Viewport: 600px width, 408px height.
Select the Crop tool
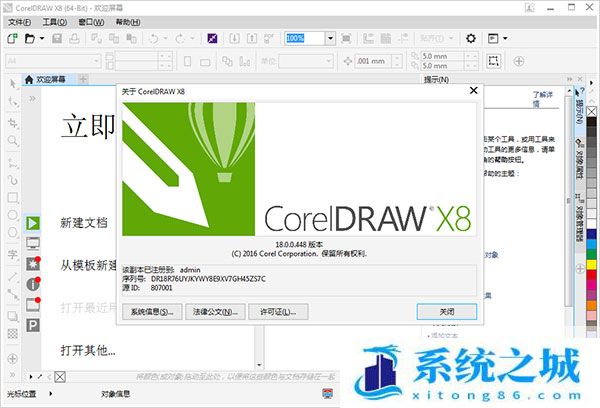(x=13, y=123)
